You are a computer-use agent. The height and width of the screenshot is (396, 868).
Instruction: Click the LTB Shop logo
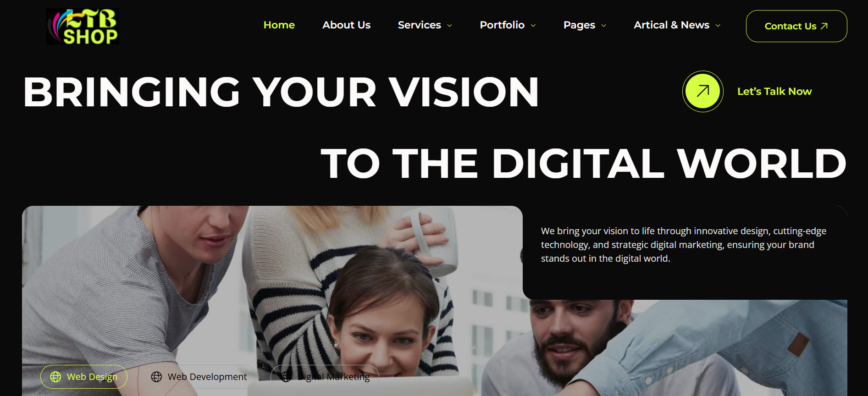[83, 26]
